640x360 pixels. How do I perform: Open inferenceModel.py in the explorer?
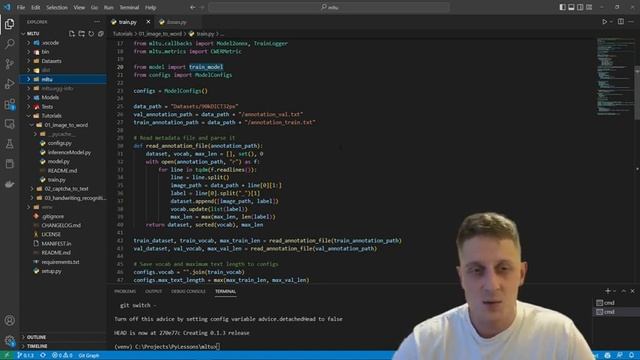69,152
